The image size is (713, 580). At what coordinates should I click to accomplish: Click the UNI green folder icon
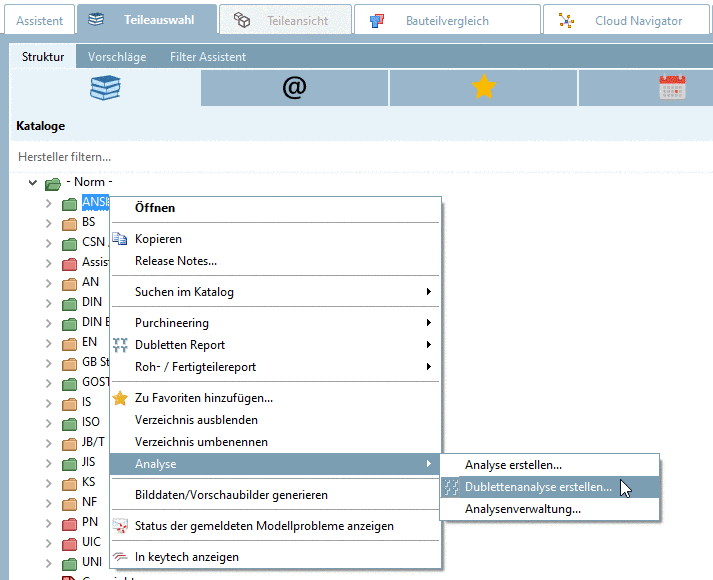pos(69,564)
